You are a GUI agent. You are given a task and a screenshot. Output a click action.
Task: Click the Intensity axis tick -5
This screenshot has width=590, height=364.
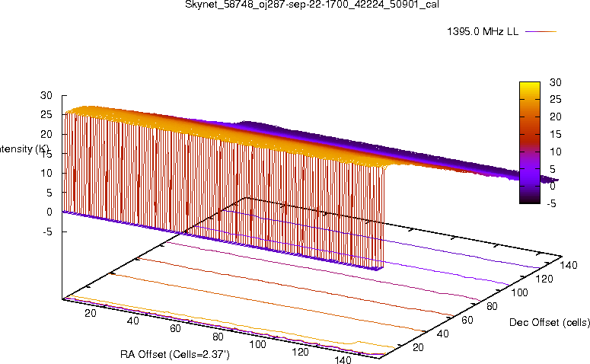tap(48, 231)
